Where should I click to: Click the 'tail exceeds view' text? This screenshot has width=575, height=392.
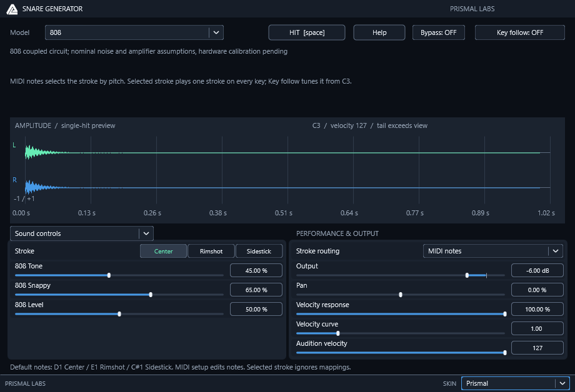pos(402,125)
